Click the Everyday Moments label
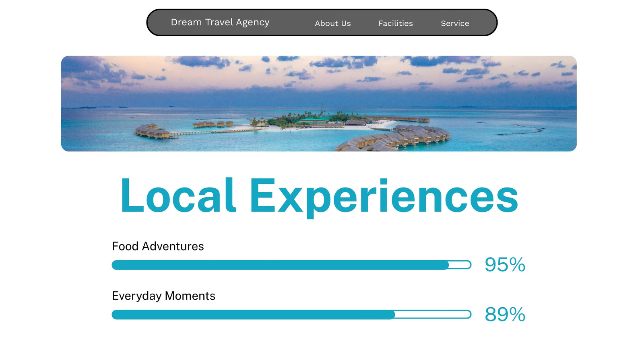The height and width of the screenshot is (362, 644). click(163, 296)
